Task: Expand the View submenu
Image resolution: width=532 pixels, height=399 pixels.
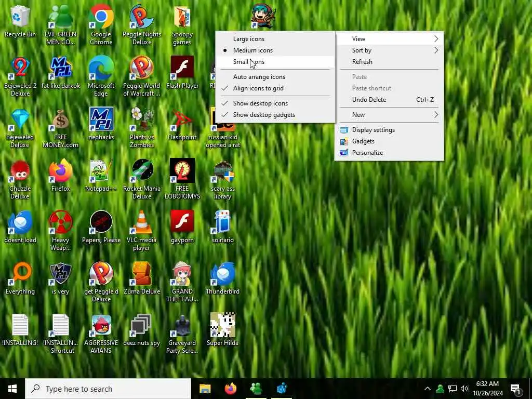Action: tap(389, 39)
